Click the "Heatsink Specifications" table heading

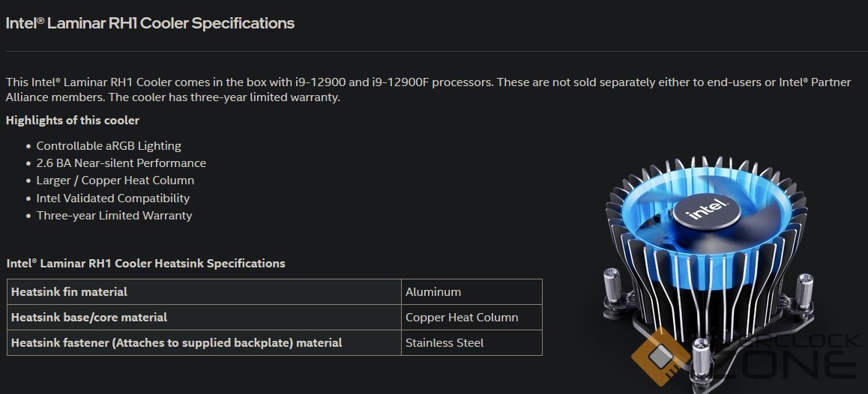(x=145, y=264)
